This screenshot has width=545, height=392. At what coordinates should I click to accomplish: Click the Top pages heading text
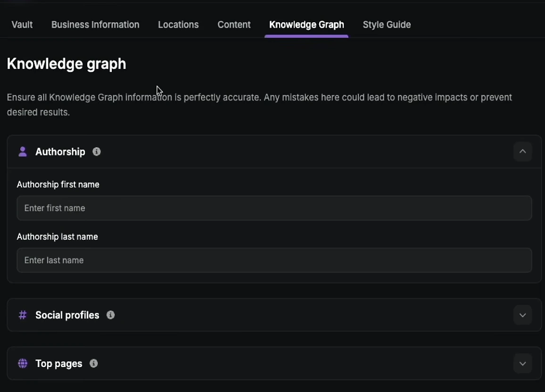click(59, 364)
